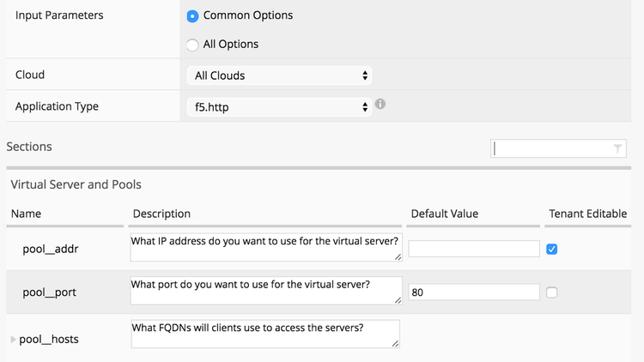Select the Common Options radio button

click(192, 15)
